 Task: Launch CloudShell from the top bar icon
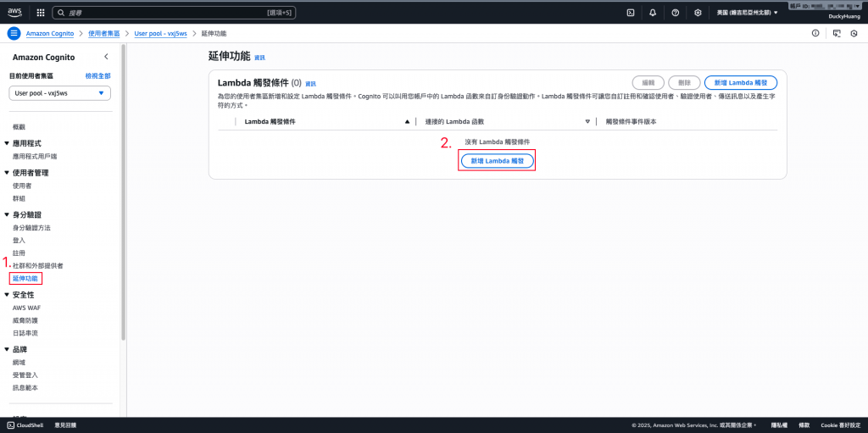point(630,12)
